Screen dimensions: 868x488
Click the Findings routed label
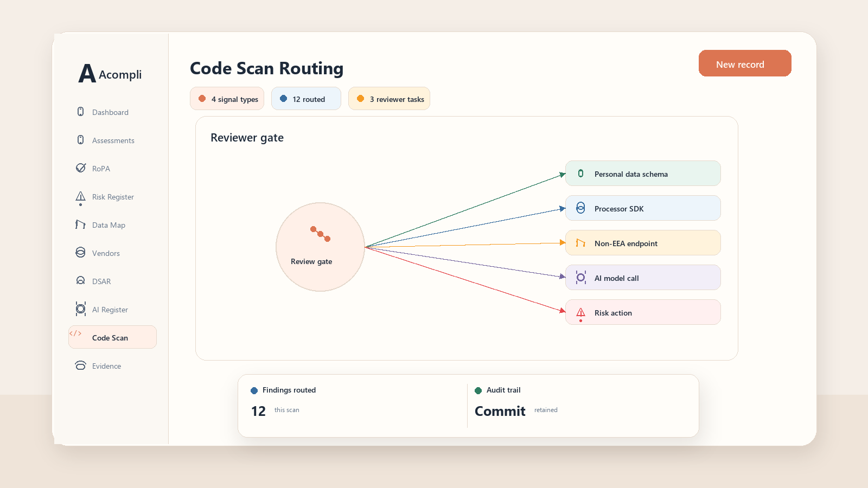[289, 390]
